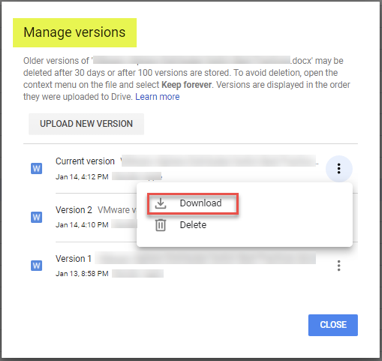Select the Current version row title

(85, 161)
